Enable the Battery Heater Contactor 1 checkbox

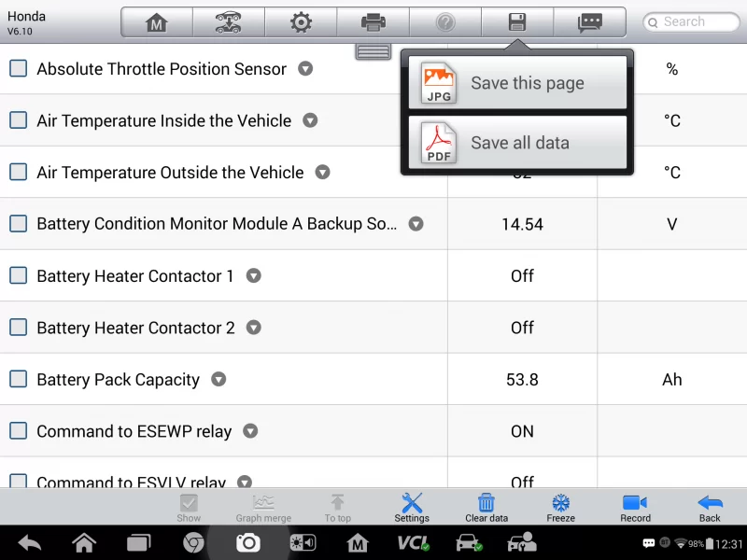pos(18,275)
